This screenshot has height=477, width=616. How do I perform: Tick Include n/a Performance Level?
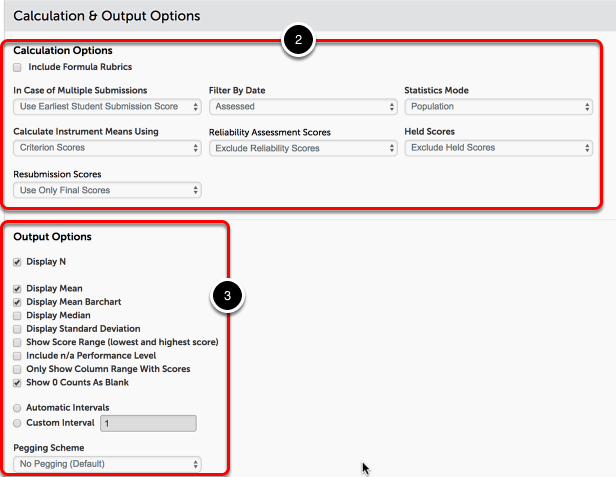(x=17, y=356)
